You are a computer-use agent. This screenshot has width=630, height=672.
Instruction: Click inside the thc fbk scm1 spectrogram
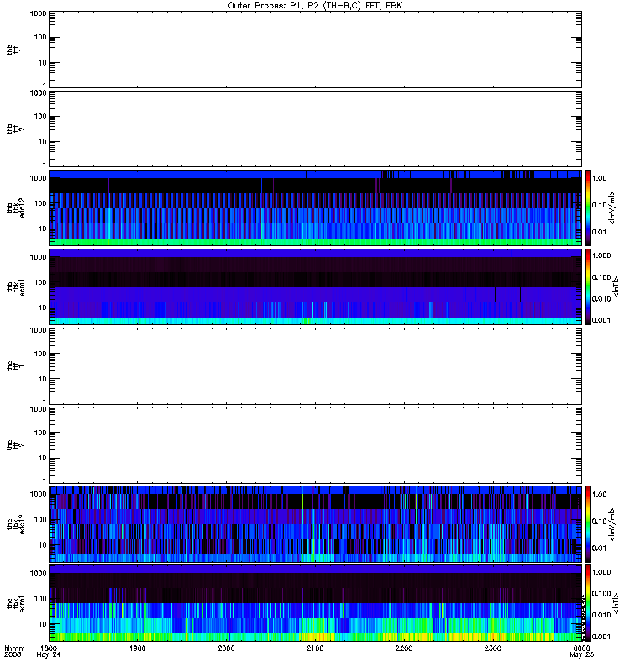[315, 603]
